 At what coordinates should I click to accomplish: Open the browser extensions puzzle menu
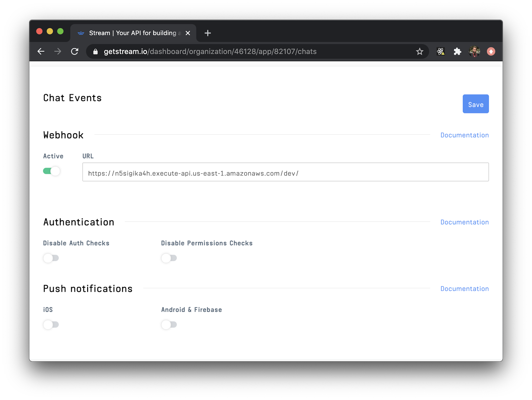click(458, 51)
